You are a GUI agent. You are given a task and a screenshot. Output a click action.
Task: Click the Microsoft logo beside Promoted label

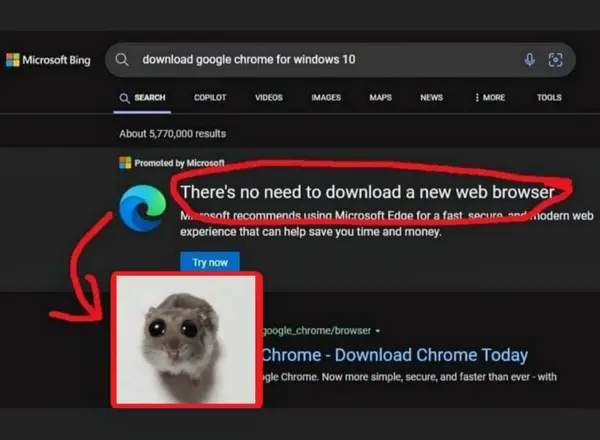click(125, 162)
